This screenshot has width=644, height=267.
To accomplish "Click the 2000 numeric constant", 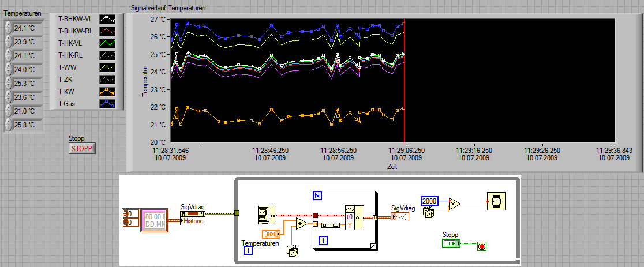I will (429, 201).
